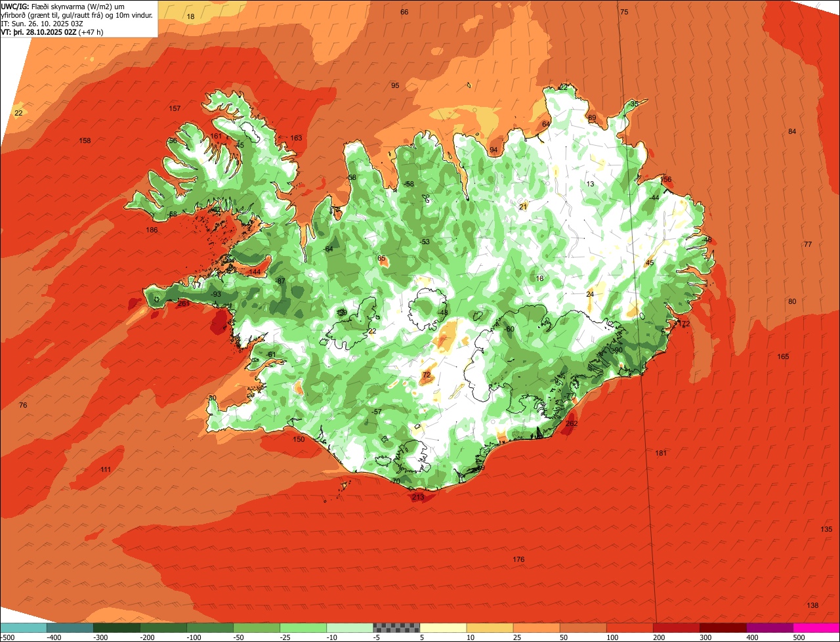Click the value 111 in the southwest ocean

[106, 469]
